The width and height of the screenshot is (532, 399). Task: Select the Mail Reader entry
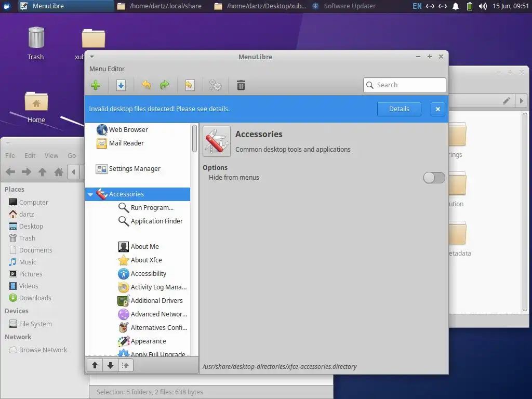[x=137, y=143]
